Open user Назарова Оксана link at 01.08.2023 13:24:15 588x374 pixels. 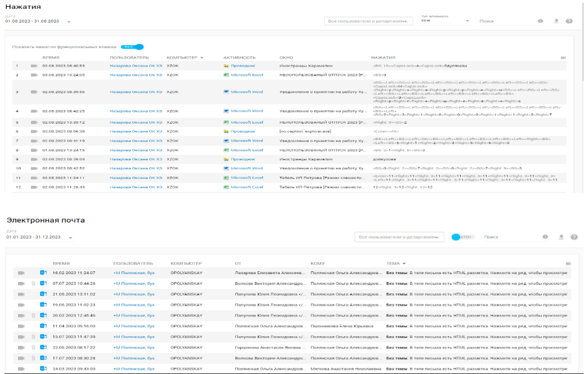pos(136,150)
